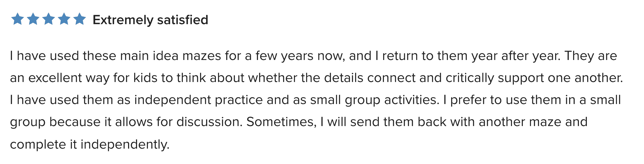Click the words "independent practice" in the review
Image resolution: width=644 pixels, height=164 pixels.
click(198, 100)
